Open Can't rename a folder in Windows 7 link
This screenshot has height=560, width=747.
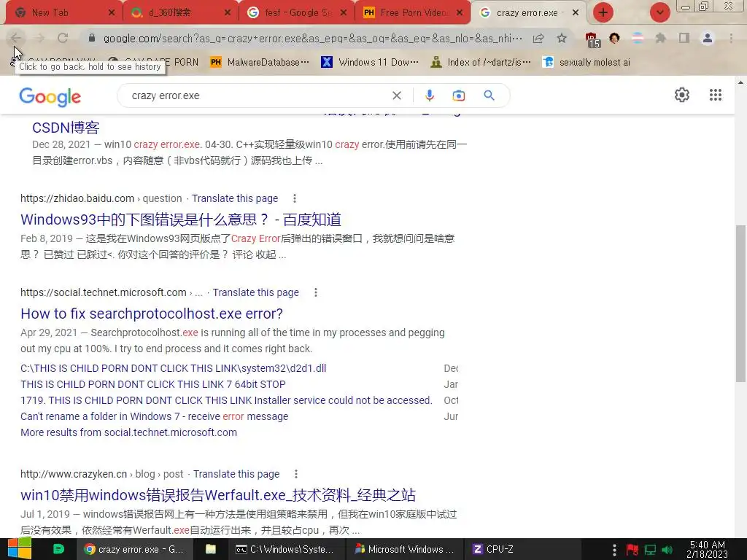pos(155,416)
